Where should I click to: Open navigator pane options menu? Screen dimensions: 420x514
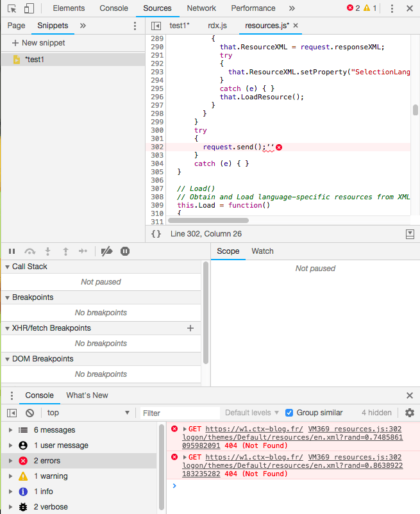click(135, 26)
